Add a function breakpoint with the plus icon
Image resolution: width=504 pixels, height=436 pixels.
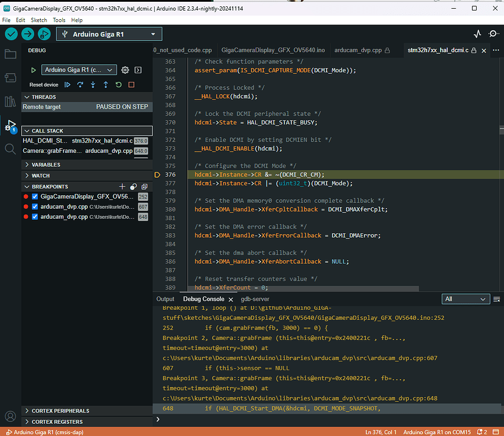[x=122, y=187]
